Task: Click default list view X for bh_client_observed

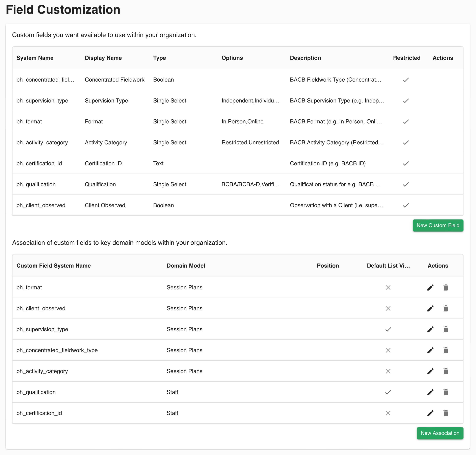Action: [x=388, y=308]
